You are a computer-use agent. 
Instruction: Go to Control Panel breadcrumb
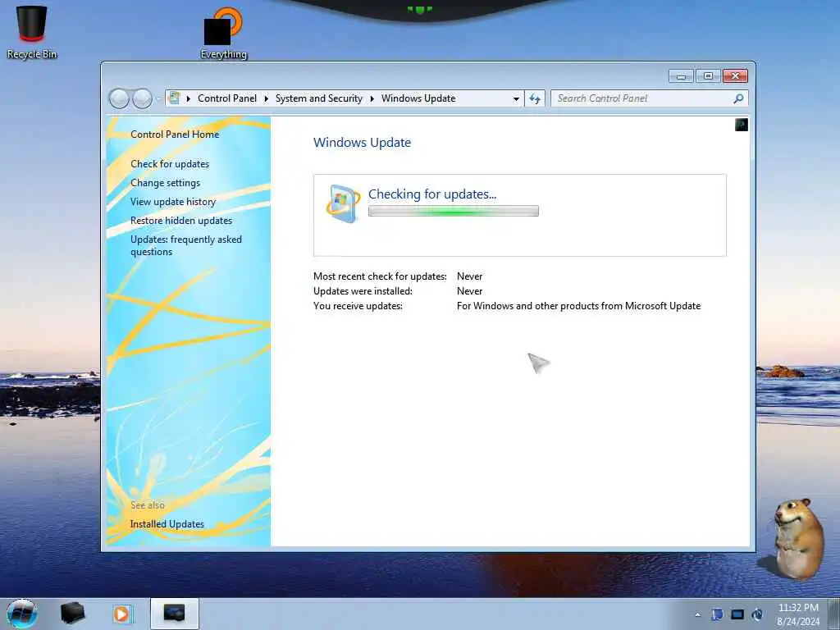coord(227,98)
